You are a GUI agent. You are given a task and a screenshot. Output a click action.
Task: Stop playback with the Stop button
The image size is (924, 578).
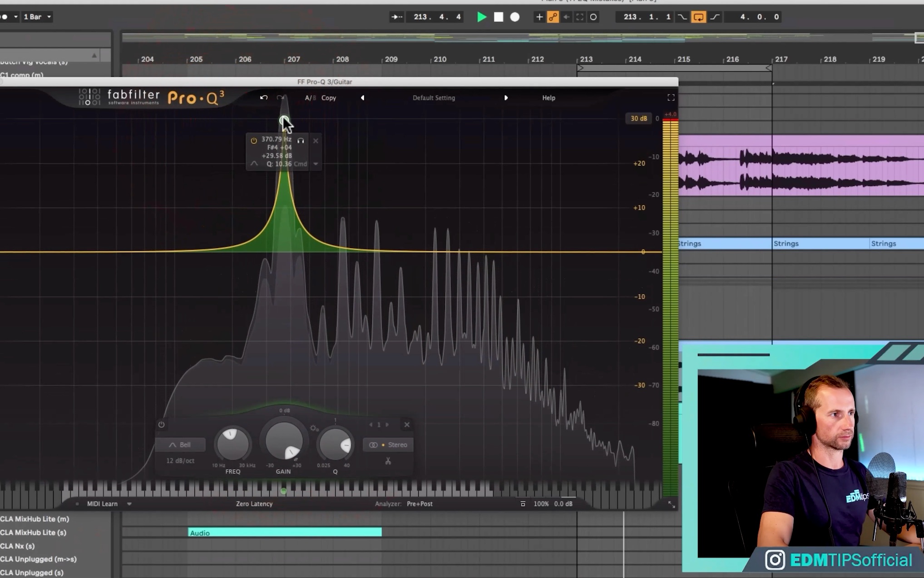pyautogui.click(x=499, y=17)
